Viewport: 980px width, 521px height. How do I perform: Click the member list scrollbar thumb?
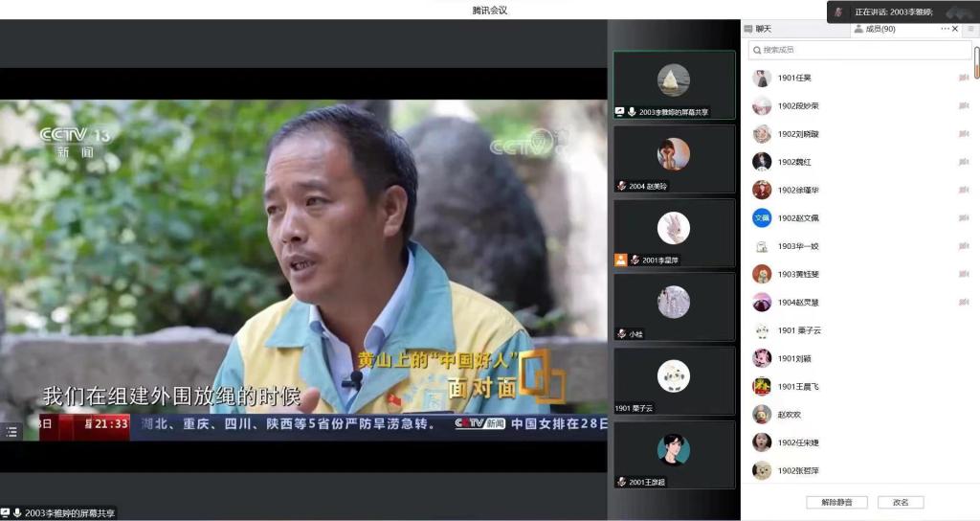point(976,62)
